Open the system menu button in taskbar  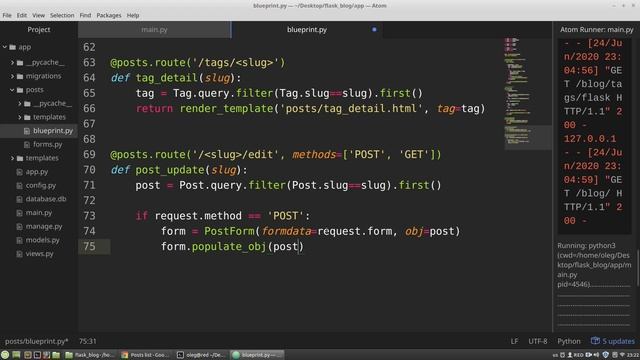tap(5, 355)
